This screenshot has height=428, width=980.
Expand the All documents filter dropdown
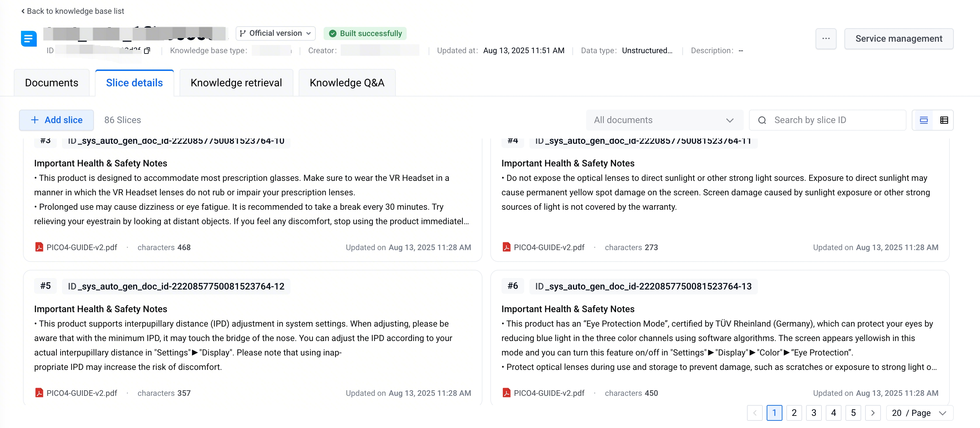click(664, 120)
